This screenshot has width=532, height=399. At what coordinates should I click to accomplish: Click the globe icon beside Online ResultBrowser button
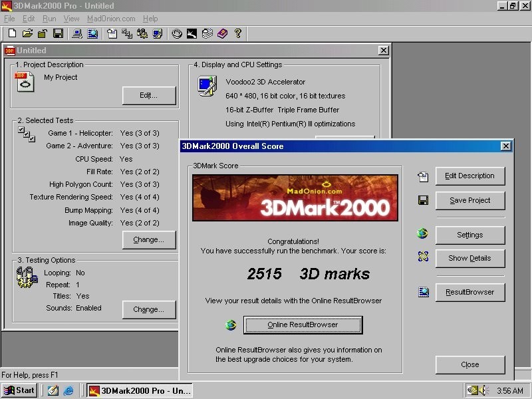pyautogui.click(x=231, y=325)
